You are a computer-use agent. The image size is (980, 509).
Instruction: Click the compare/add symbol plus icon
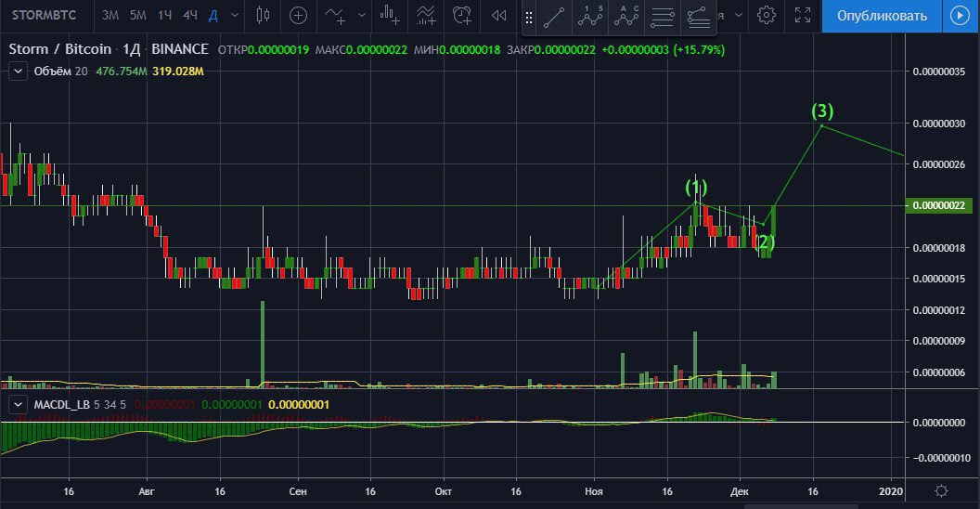(298, 15)
